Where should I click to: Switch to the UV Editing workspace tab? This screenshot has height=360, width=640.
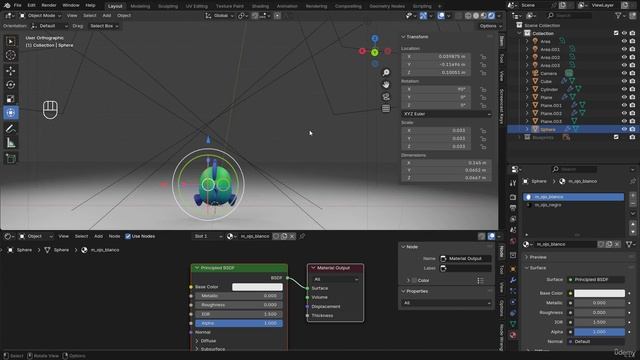pos(197,6)
